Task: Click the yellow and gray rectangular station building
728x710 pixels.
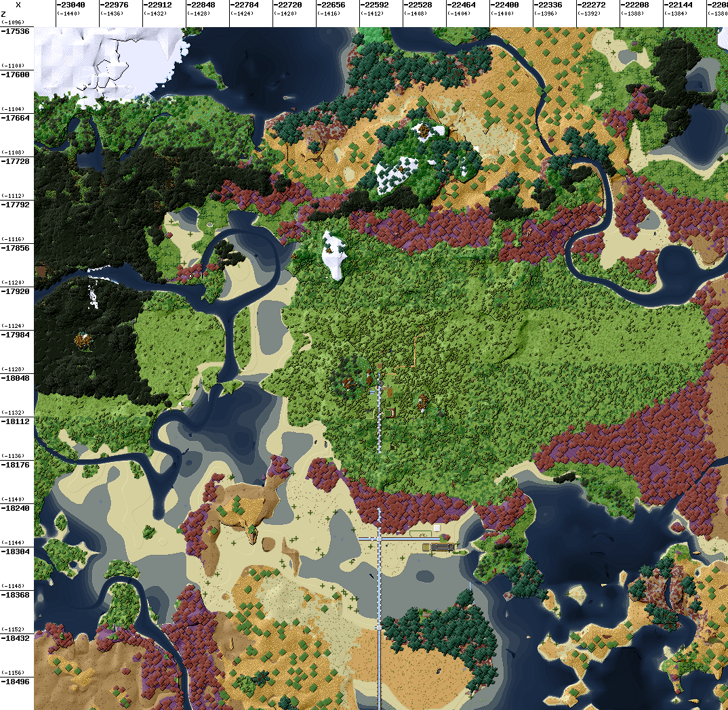Action: click(439, 546)
